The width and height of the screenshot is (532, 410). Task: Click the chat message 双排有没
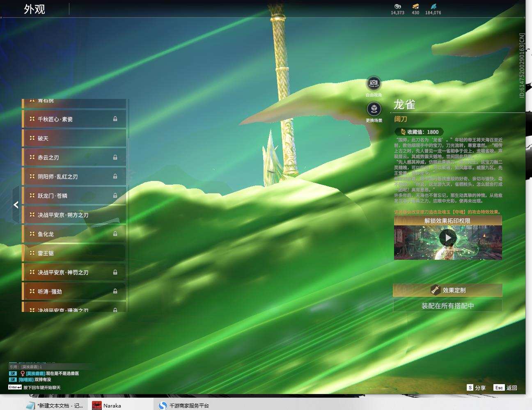point(43,380)
